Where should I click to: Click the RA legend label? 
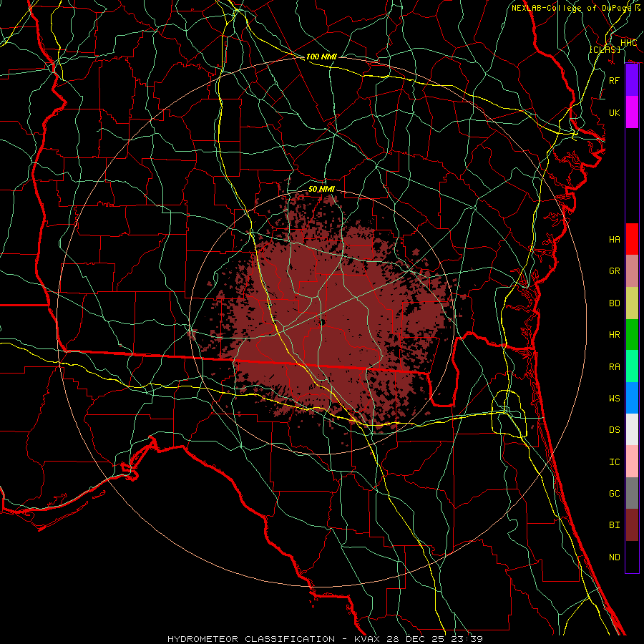tap(614, 367)
